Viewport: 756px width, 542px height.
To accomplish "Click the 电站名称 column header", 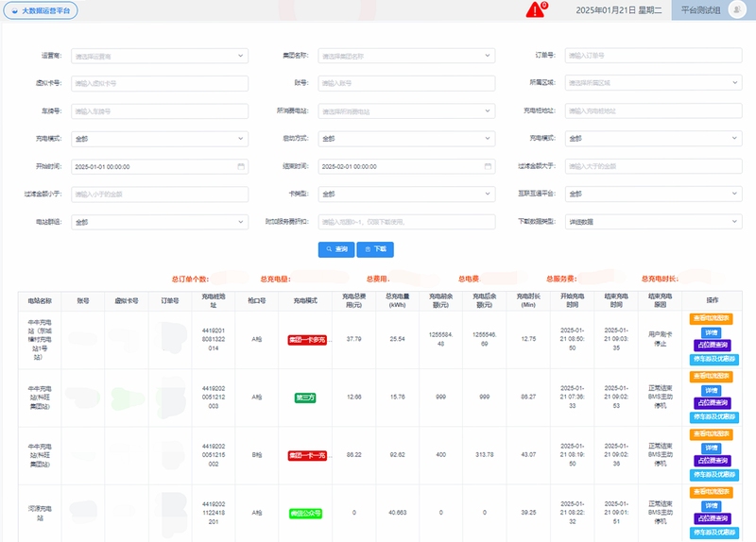I will pos(40,301).
